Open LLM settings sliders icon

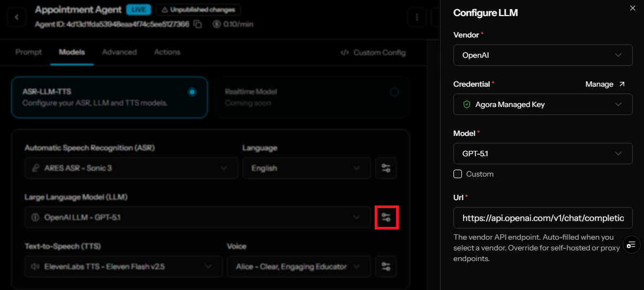point(386,218)
